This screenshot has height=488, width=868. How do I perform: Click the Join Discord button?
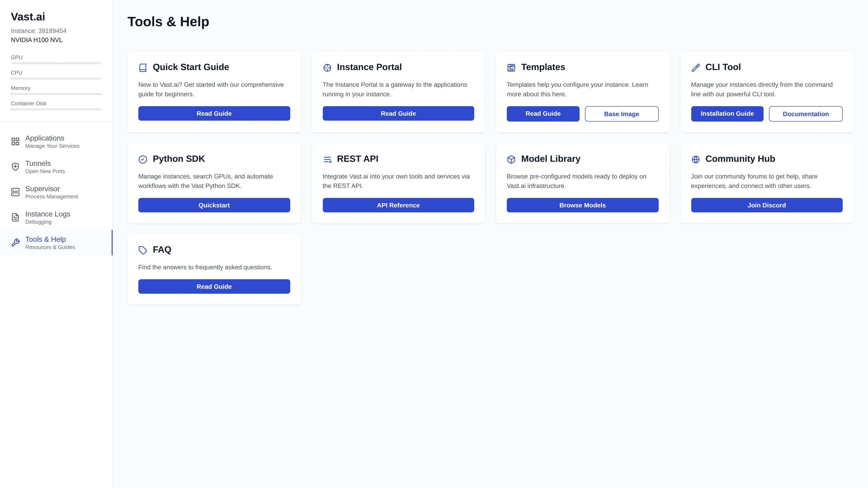point(767,205)
